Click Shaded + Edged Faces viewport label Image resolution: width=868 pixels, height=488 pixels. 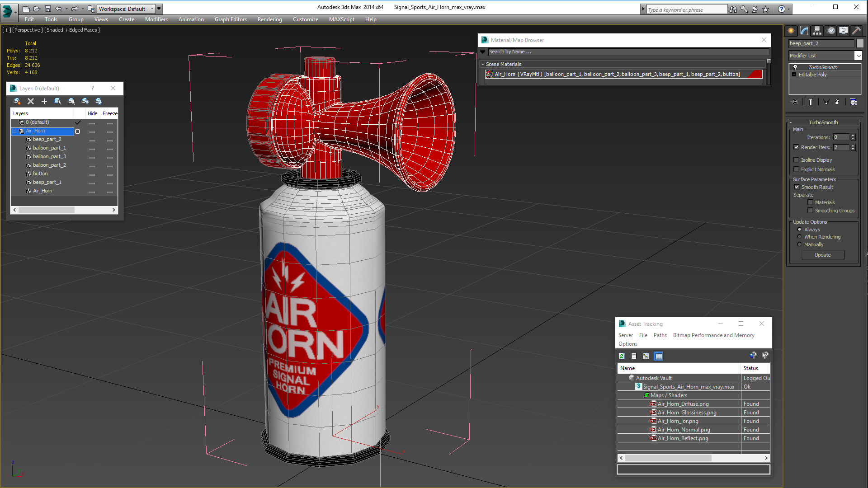72,30
